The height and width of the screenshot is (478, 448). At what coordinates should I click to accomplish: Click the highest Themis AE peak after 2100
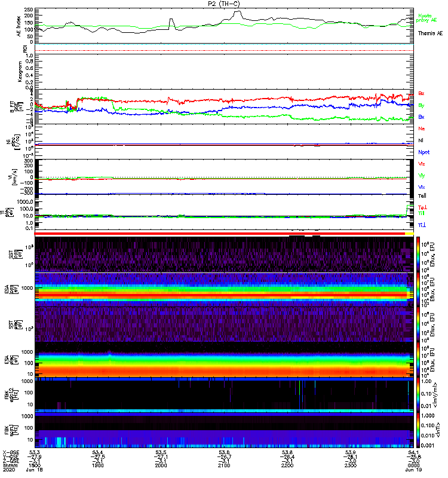coord(237,12)
